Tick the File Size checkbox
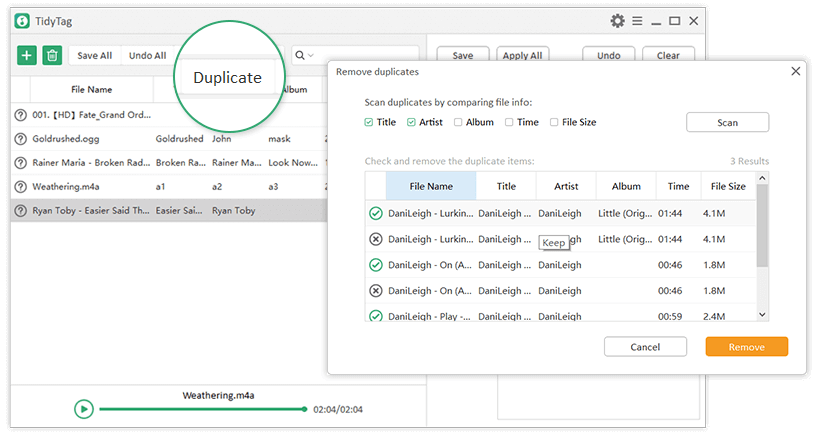Image resolution: width=820 pixels, height=448 pixels. click(554, 122)
